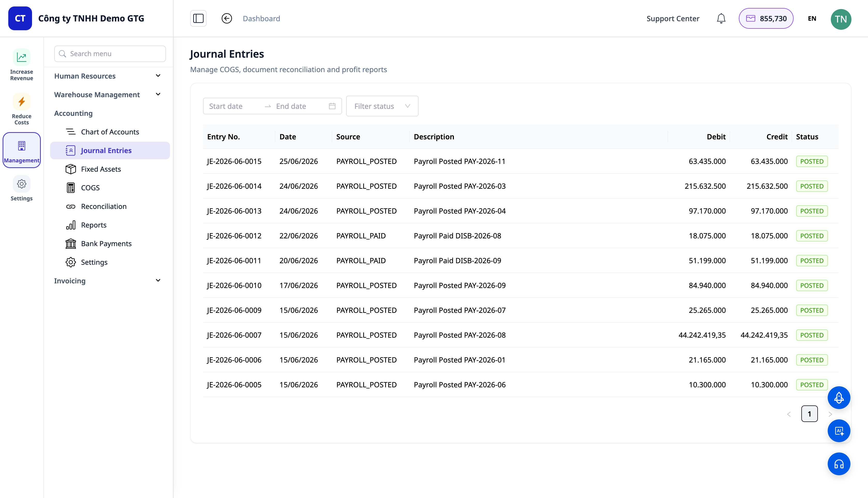Click the PAYROLL_PAID source for JE-2026-06-0012
868x498 pixels.
(x=361, y=236)
